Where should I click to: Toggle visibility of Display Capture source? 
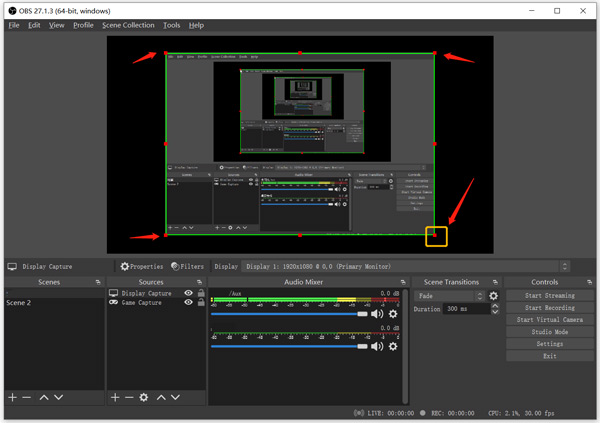coord(188,293)
